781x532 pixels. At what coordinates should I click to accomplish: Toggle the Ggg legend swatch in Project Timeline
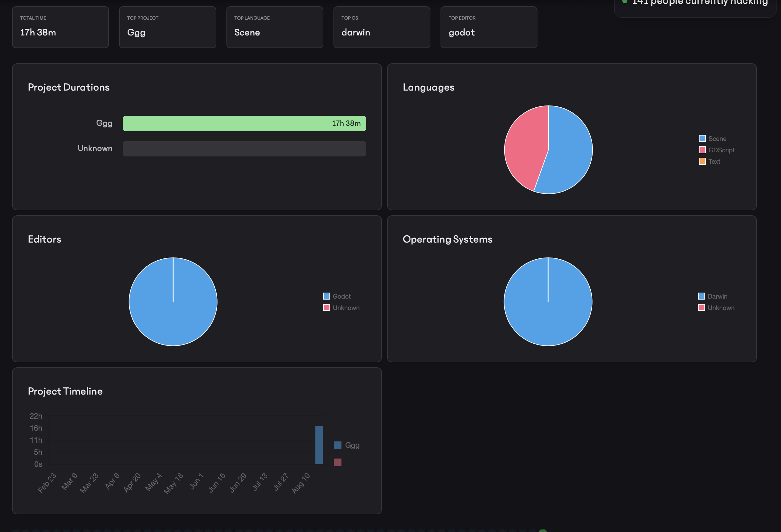(x=337, y=445)
